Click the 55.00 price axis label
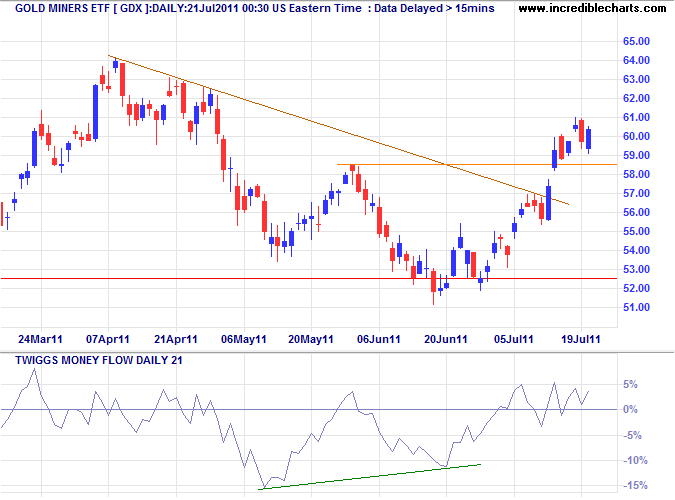 click(x=636, y=231)
